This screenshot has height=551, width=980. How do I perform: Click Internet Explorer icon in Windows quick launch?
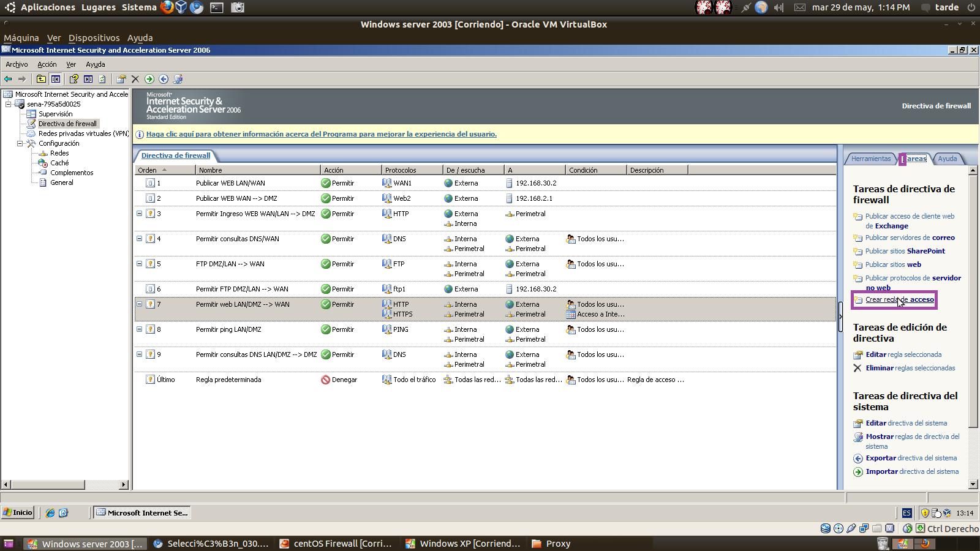click(50, 513)
